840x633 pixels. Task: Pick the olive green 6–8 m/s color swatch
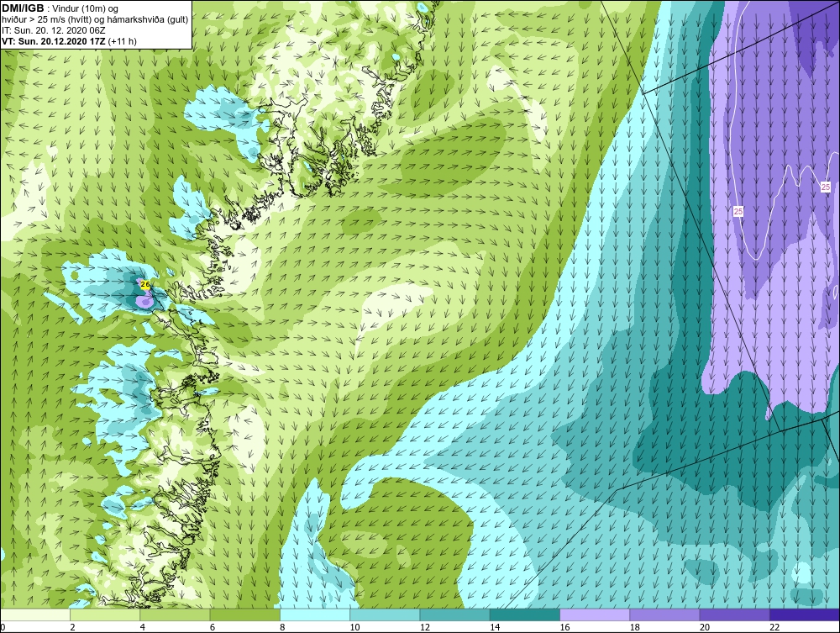point(244,615)
